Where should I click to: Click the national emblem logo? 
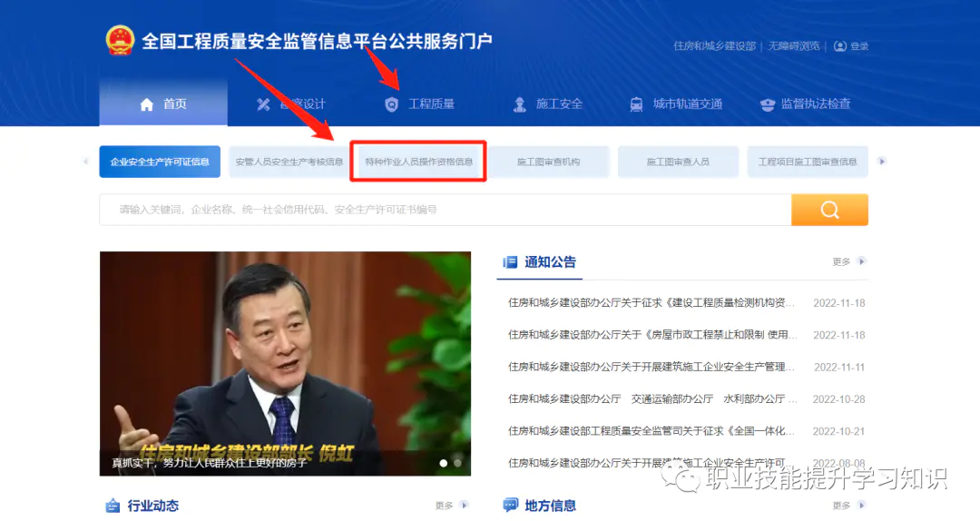click(x=119, y=41)
